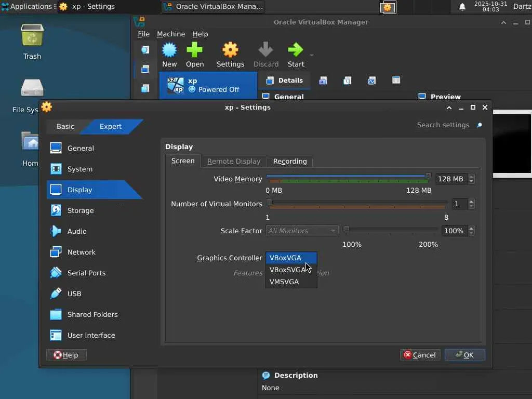Viewport: 532px width, 399px height.
Task: Cancel the xp settings dialog
Action: [x=420, y=355]
